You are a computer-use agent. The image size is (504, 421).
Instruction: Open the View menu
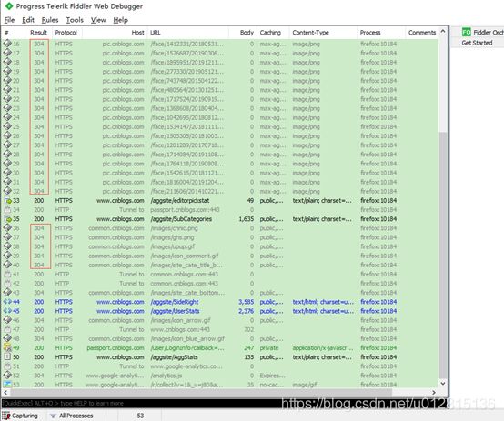pyautogui.click(x=98, y=20)
